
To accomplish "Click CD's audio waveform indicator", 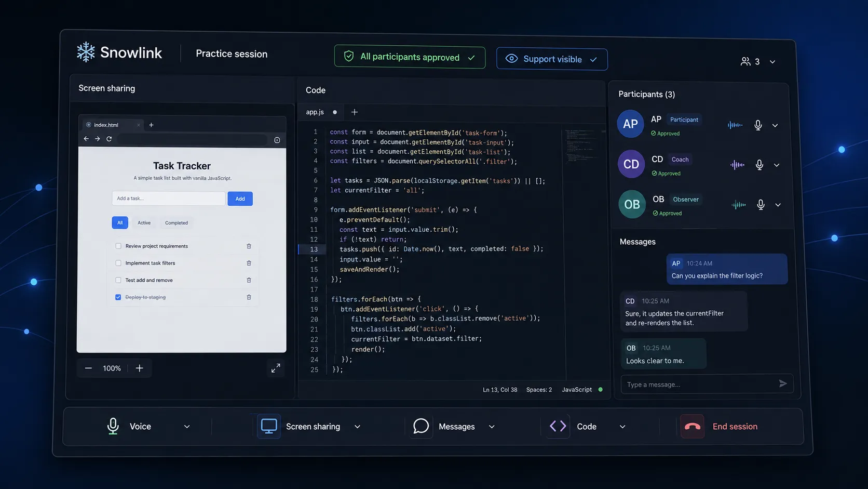I will coord(737,165).
